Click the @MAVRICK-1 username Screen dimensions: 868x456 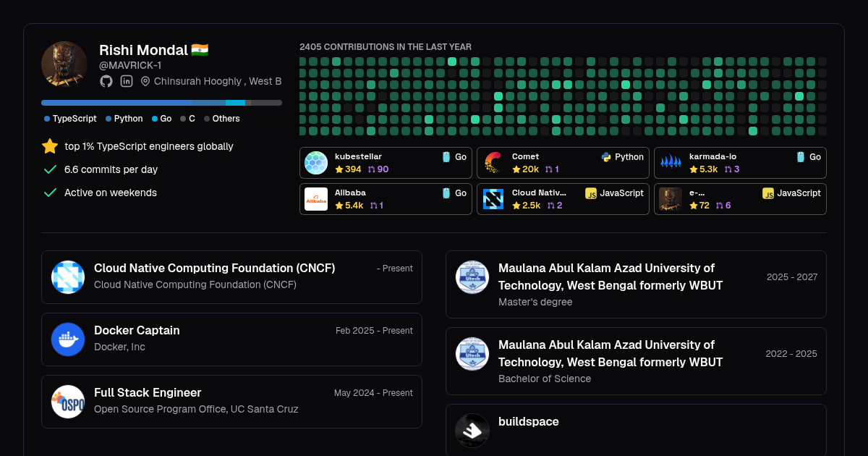click(x=130, y=65)
